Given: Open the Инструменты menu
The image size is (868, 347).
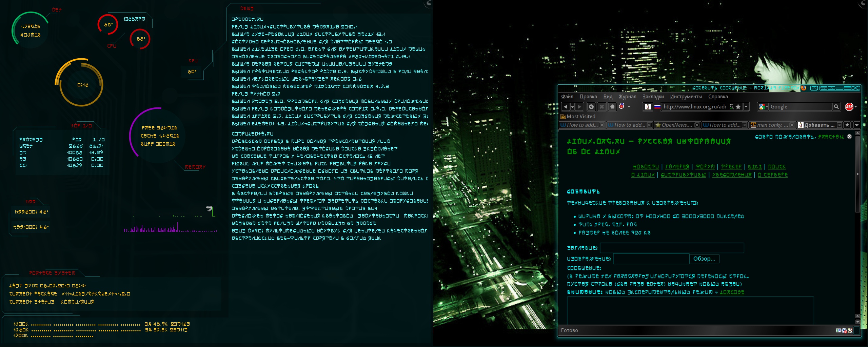Looking at the screenshot, I should pyautogui.click(x=686, y=97).
